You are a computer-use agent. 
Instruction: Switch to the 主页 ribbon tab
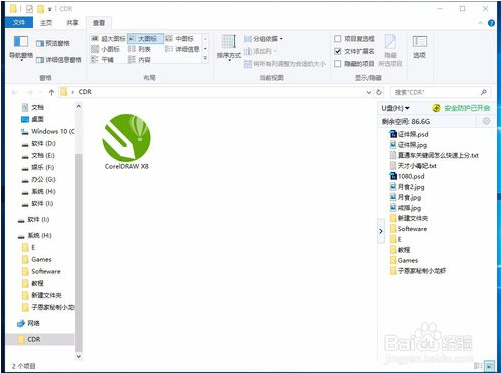tap(46, 23)
